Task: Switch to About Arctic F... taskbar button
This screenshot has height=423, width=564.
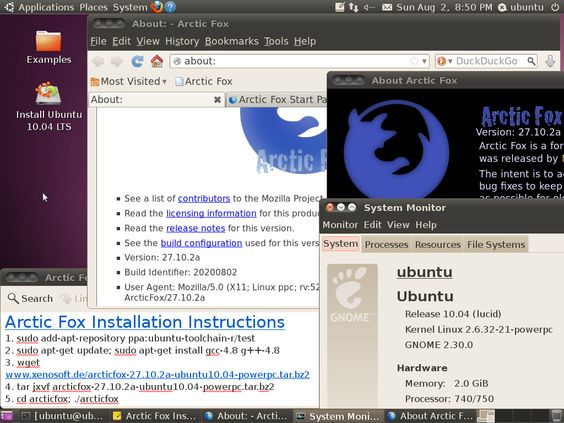Action: 430,416
